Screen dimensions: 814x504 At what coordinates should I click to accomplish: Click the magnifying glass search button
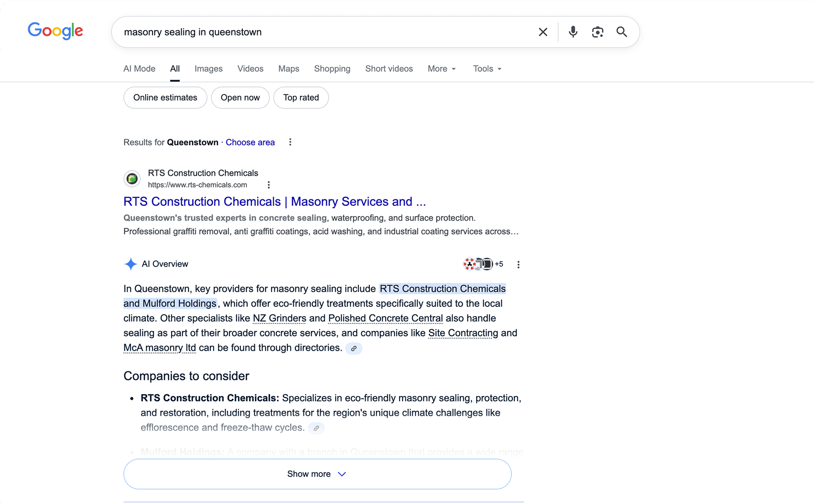621,32
